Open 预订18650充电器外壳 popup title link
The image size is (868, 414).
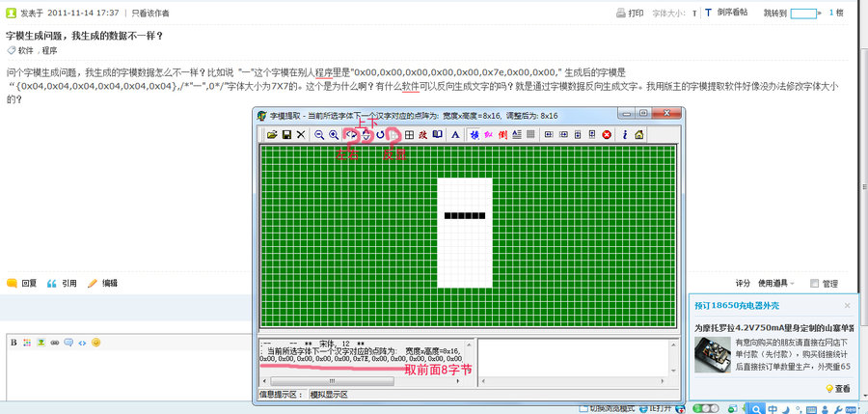(x=736, y=305)
